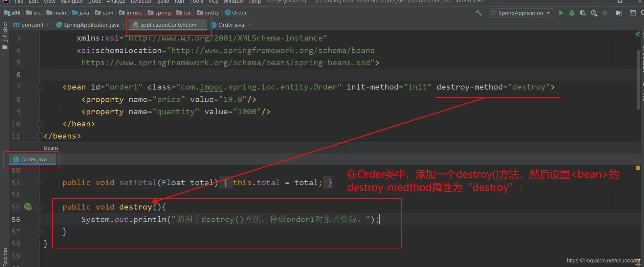
Task: Open the Build menu
Action: pos(163,2)
